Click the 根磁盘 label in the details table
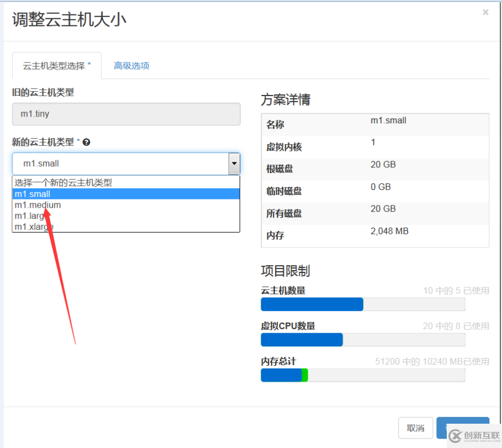Image resolution: width=502 pixels, height=448 pixels. tap(279, 169)
